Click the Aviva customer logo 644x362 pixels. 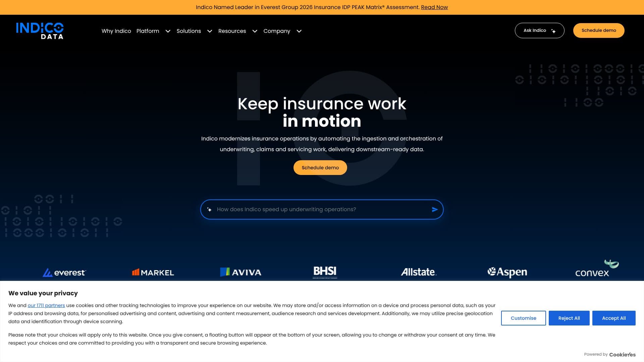[240, 272]
